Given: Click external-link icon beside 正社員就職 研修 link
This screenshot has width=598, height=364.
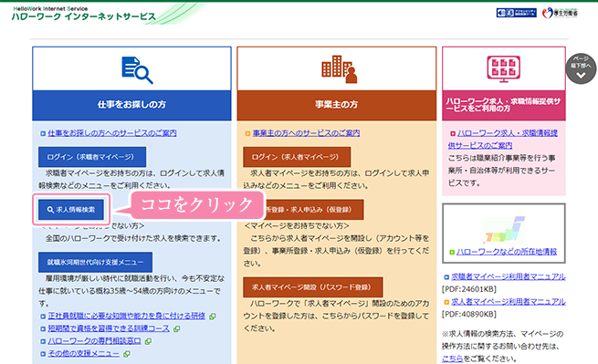Looking at the screenshot, I should pos(213,317).
